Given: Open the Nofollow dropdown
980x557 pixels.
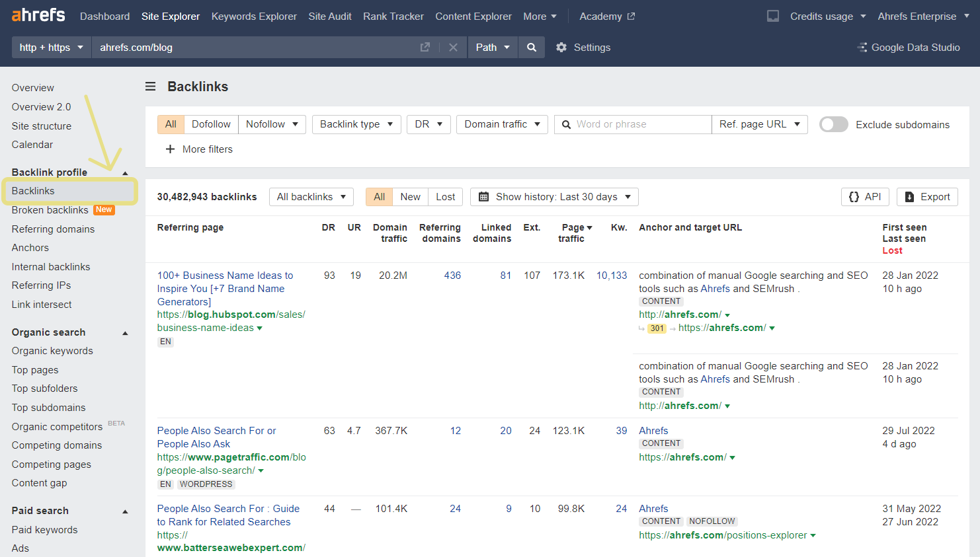Looking at the screenshot, I should (x=272, y=124).
